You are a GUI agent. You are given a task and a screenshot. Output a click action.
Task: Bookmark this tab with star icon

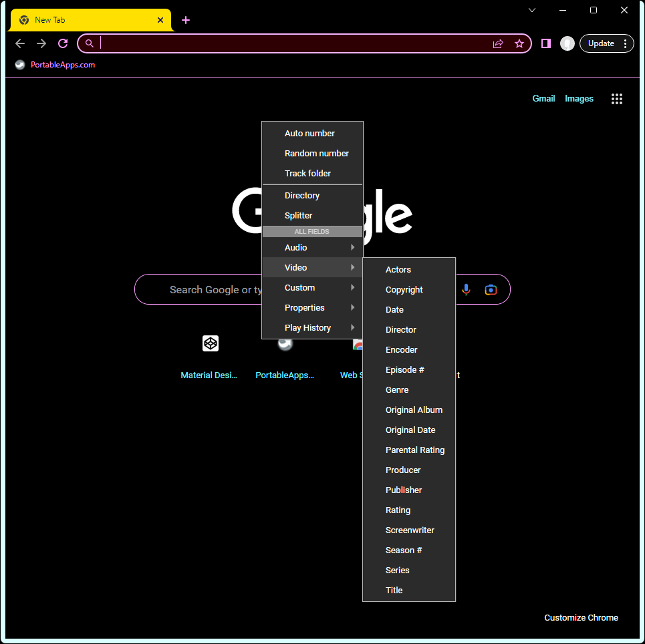click(519, 43)
